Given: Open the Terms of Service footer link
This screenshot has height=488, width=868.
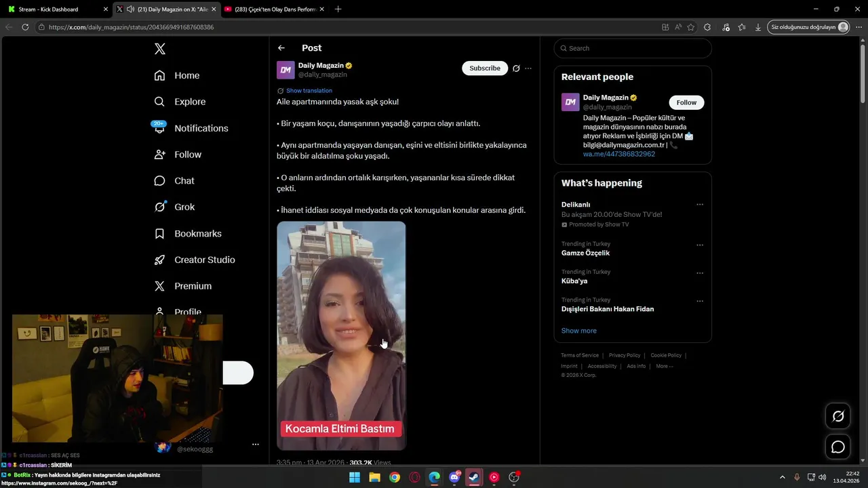Looking at the screenshot, I should pos(580,355).
